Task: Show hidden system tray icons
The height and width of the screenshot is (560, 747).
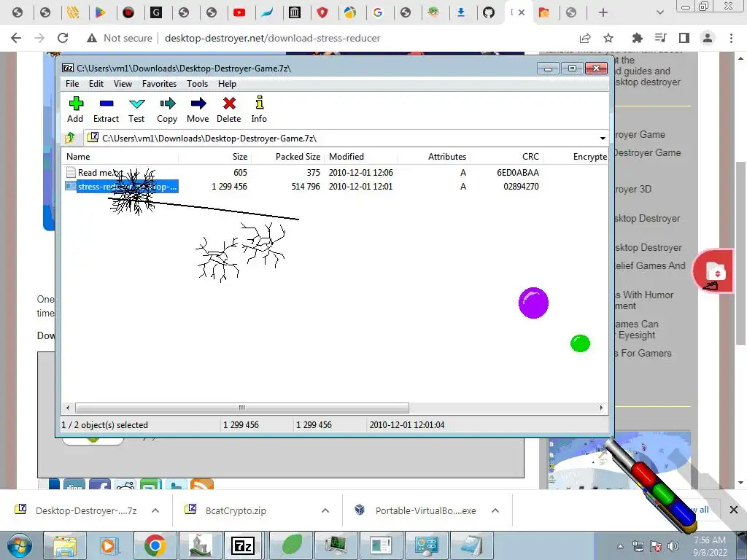Action: coord(620,546)
